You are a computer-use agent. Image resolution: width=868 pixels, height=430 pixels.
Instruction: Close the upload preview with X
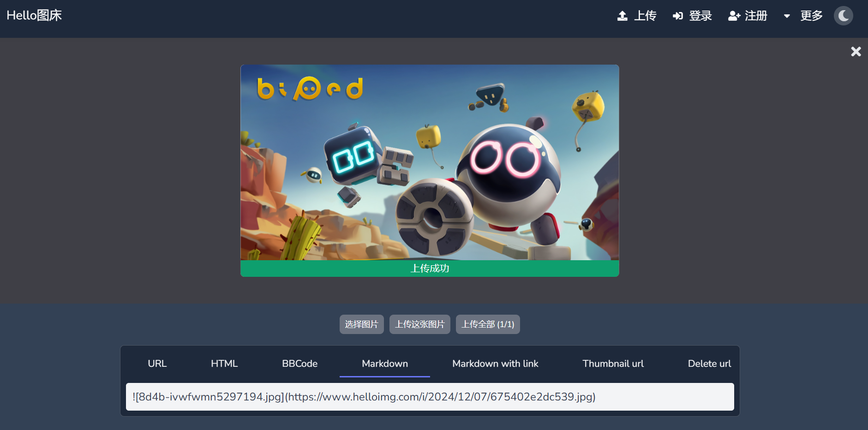[x=856, y=52]
